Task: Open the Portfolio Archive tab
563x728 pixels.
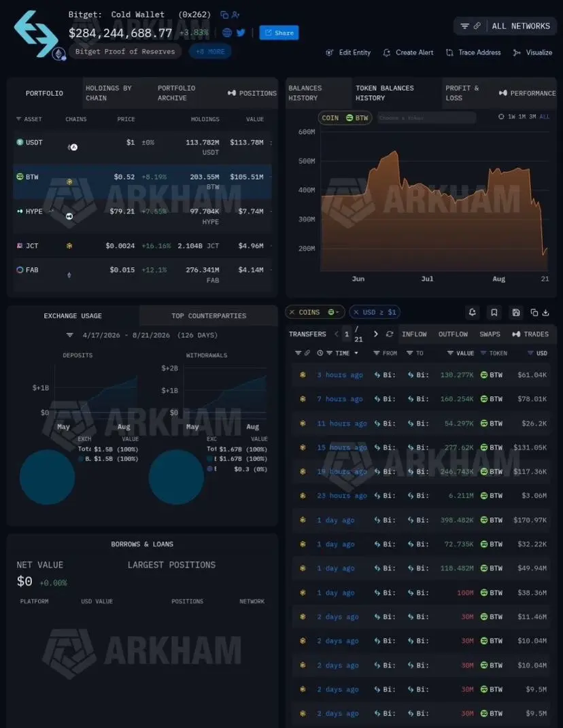Action: [177, 93]
